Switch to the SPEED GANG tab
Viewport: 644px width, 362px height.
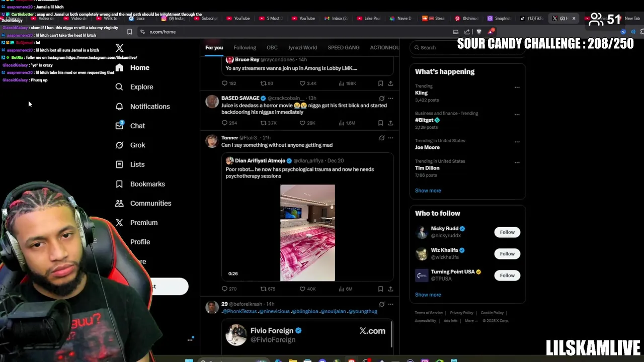tap(344, 47)
